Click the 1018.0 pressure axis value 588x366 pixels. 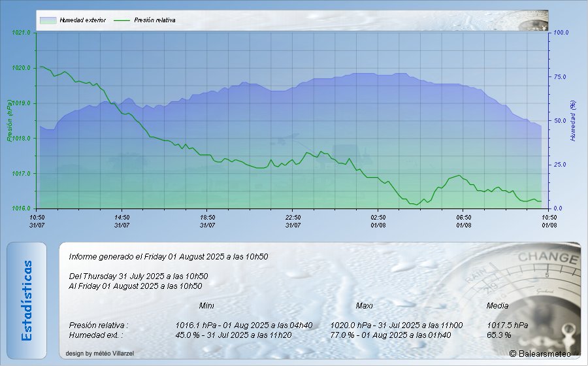22,139
